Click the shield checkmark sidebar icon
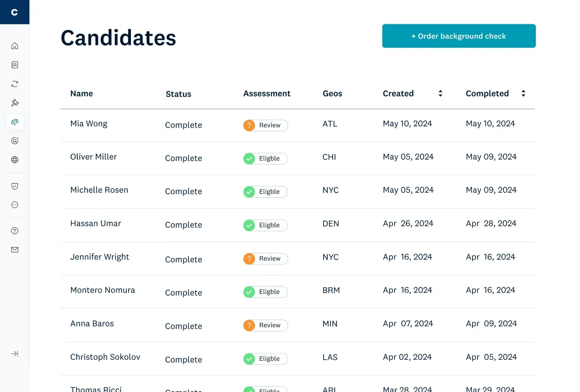The width and height of the screenshot is (580, 392). [x=15, y=186]
